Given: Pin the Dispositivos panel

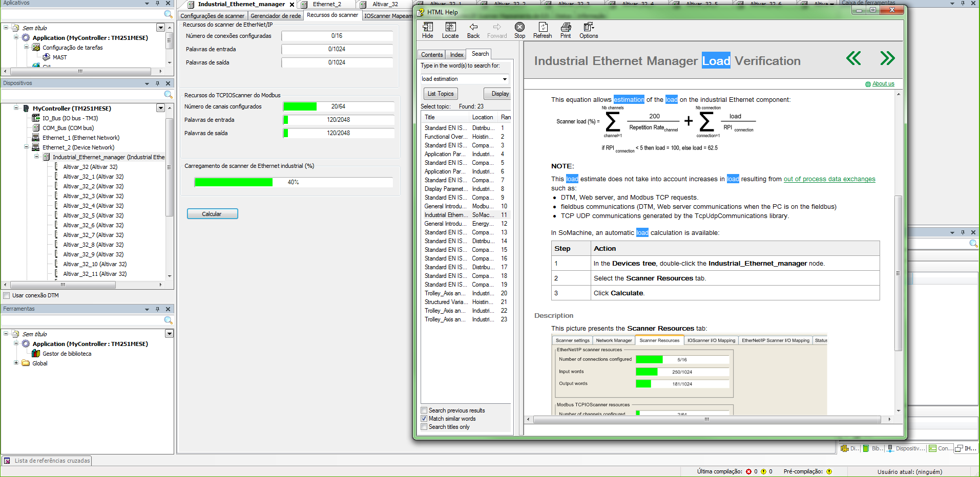Looking at the screenshot, I should [x=158, y=83].
